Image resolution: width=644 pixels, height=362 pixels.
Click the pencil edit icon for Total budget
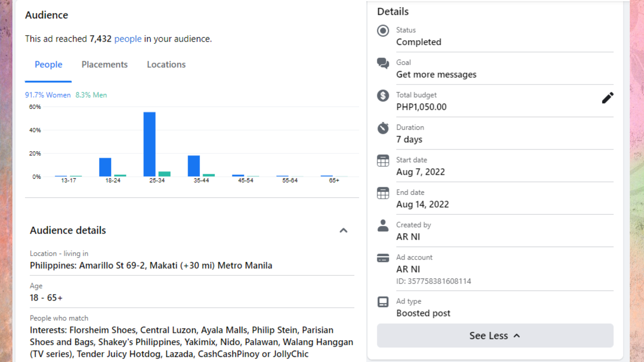pyautogui.click(x=607, y=98)
